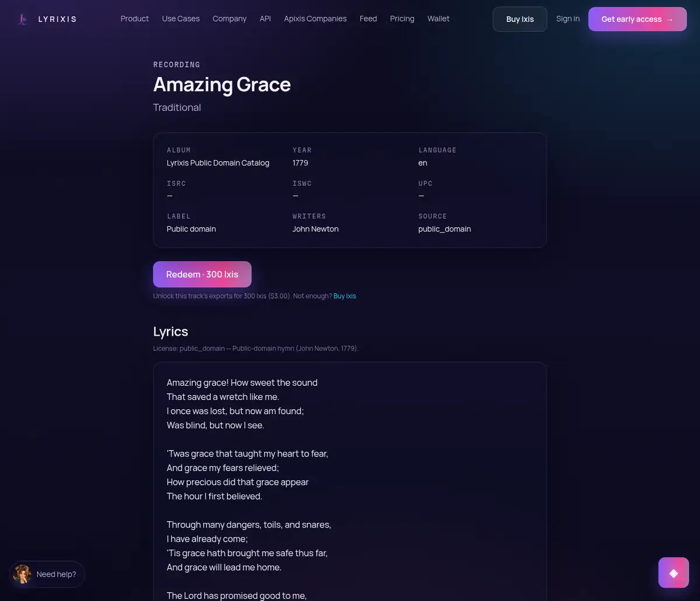The image size is (700, 601).
Task: Click the Lyrixis logo icon
Action: (x=23, y=19)
